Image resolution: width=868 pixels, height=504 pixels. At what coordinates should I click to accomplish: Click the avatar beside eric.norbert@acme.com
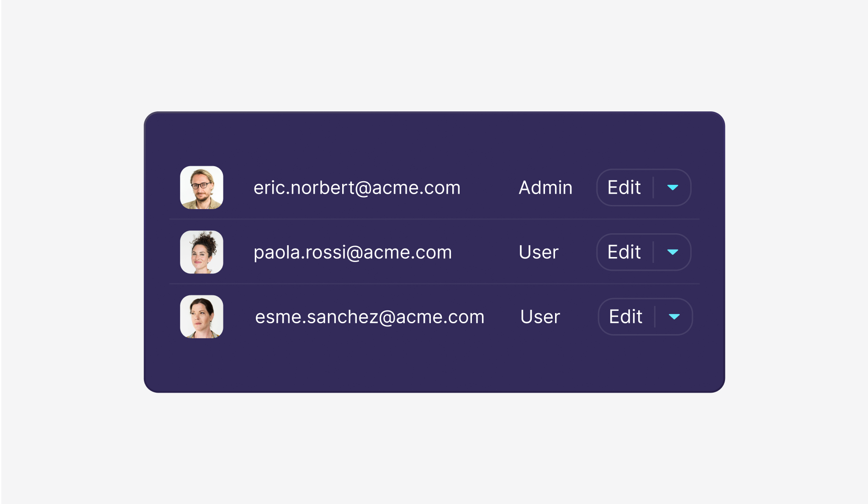(201, 188)
